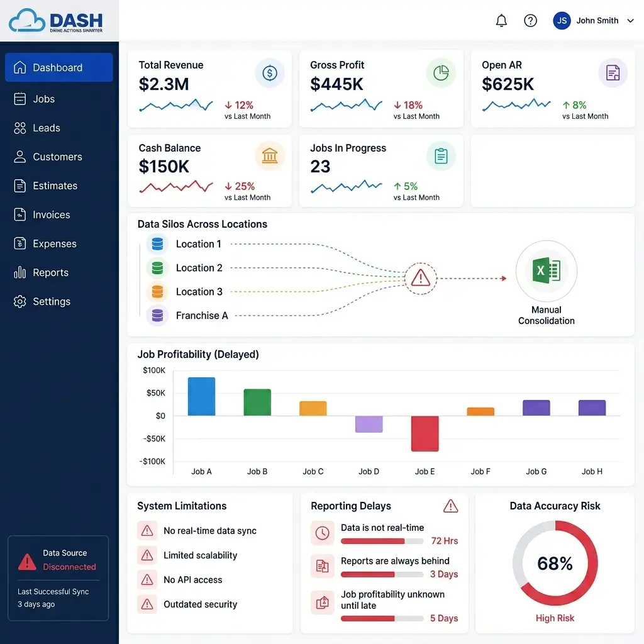Click the icon beside Job profitability unknown
Screen dimensions: 644x644
323,602
